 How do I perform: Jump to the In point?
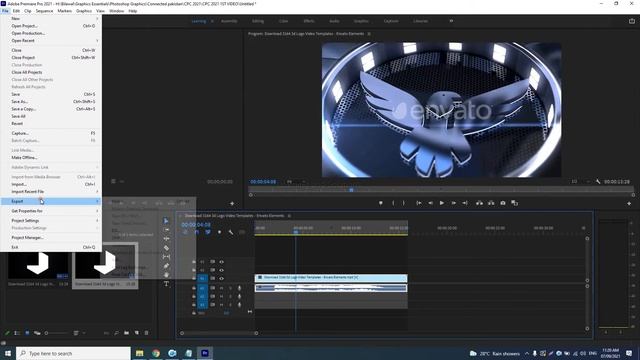tap(419, 203)
